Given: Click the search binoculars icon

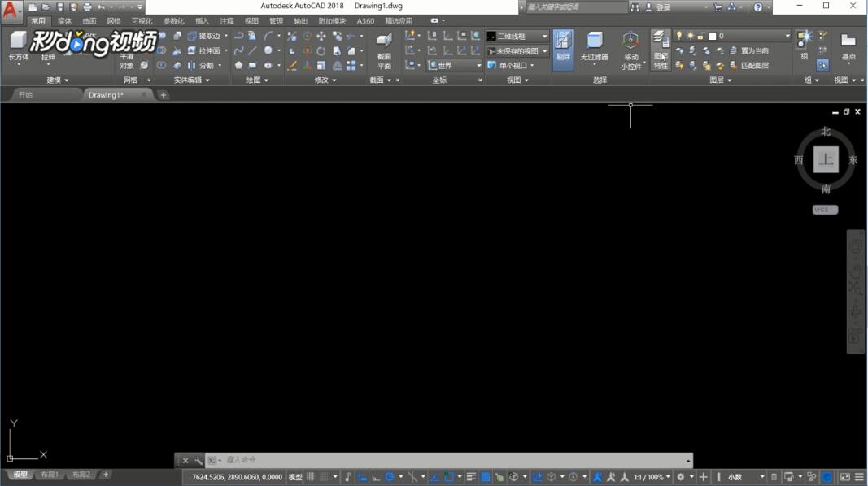Looking at the screenshot, I should 635,7.
